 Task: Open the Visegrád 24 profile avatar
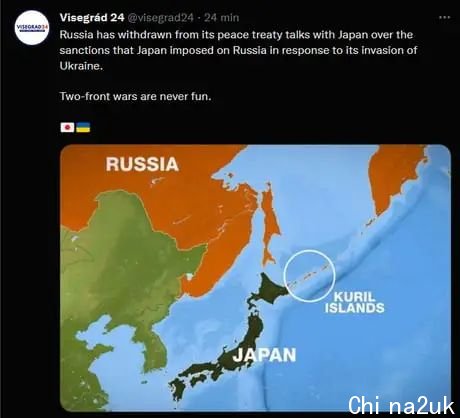click(32, 28)
